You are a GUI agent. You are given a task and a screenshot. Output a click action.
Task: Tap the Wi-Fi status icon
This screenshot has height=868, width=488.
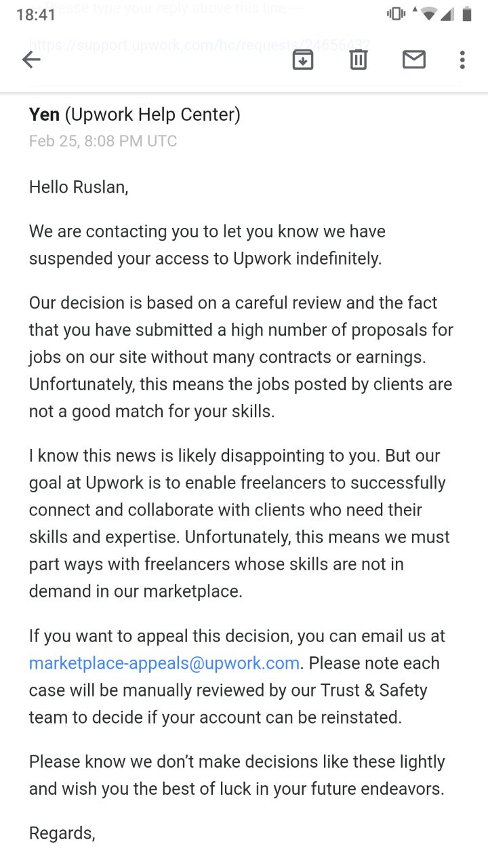coord(427,14)
